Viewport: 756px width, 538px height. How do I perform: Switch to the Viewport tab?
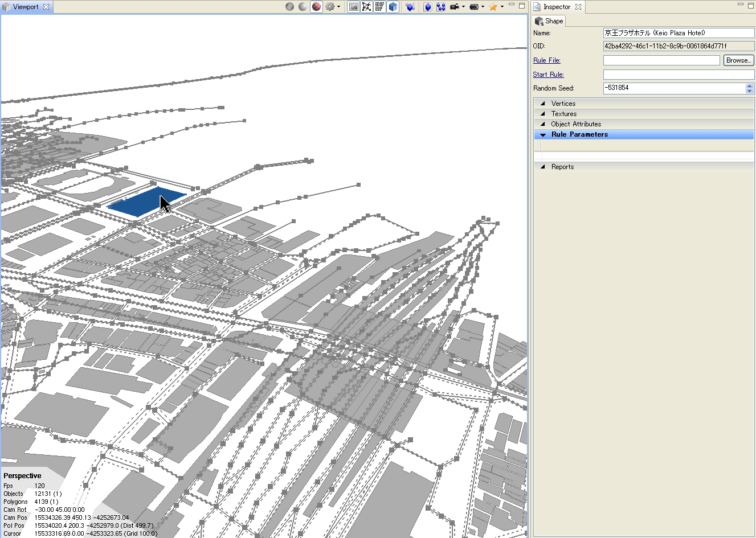click(26, 7)
